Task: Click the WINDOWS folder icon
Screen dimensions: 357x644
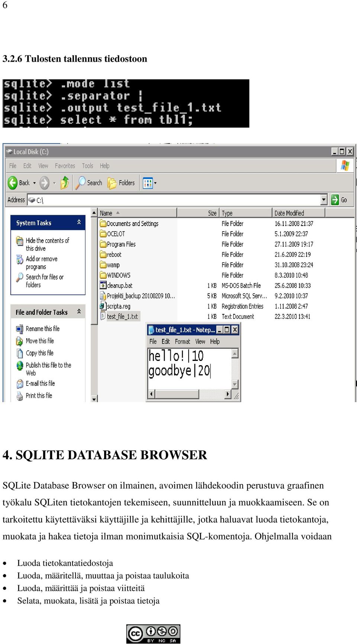Action: [x=103, y=275]
